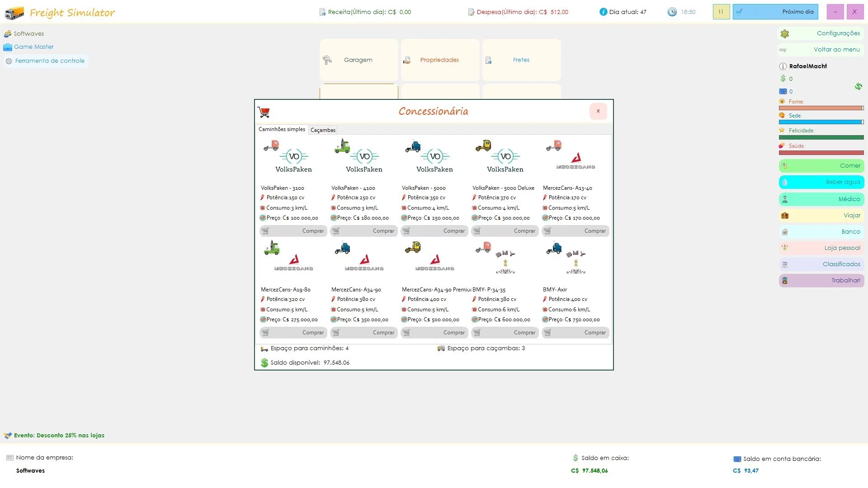Image resolution: width=868 pixels, height=488 pixels.
Task: Open the Banco option
Action: point(821,232)
